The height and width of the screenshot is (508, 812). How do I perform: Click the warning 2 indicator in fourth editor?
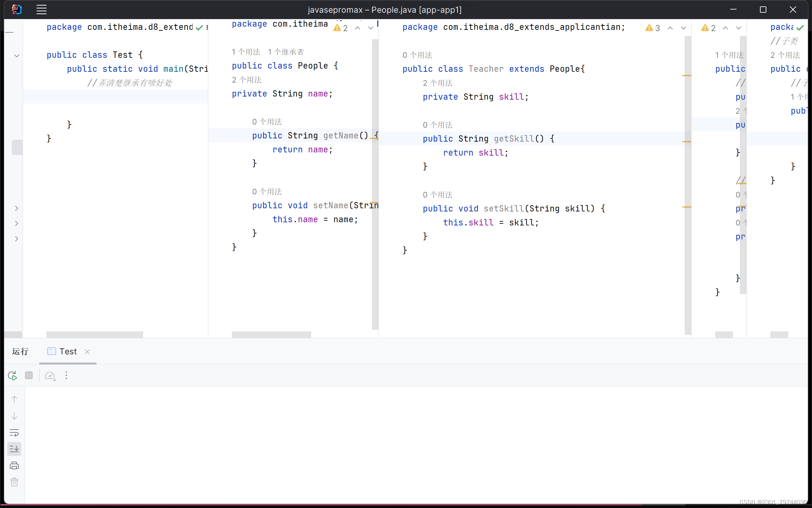pyautogui.click(x=709, y=28)
